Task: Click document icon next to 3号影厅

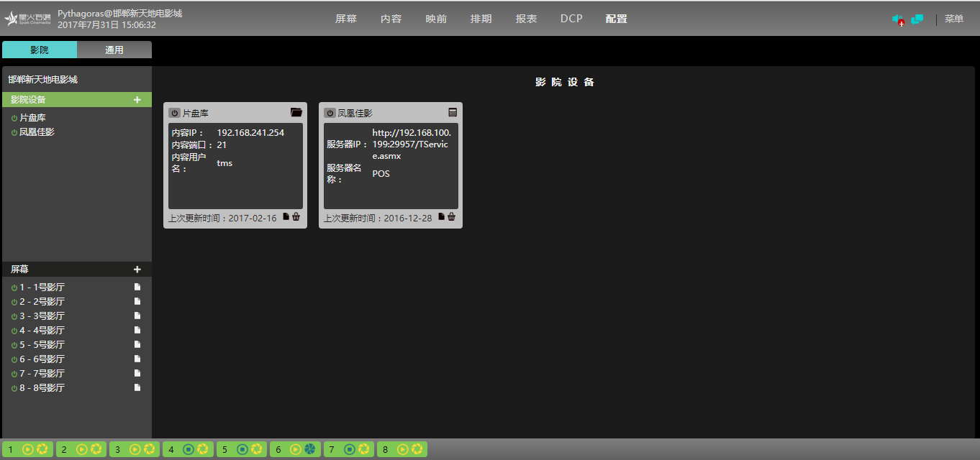Action: tap(137, 316)
